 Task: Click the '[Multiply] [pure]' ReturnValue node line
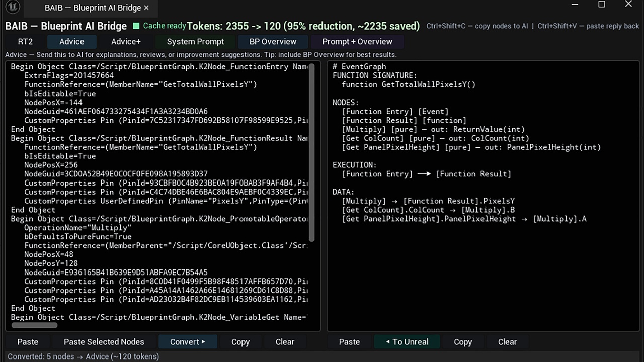(433, 129)
